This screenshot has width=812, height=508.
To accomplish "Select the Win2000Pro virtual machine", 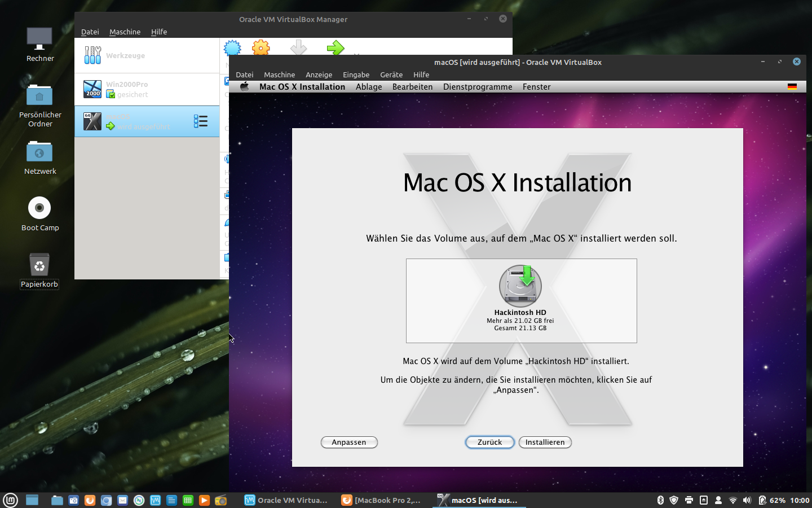I will click(x=147, y=89).
